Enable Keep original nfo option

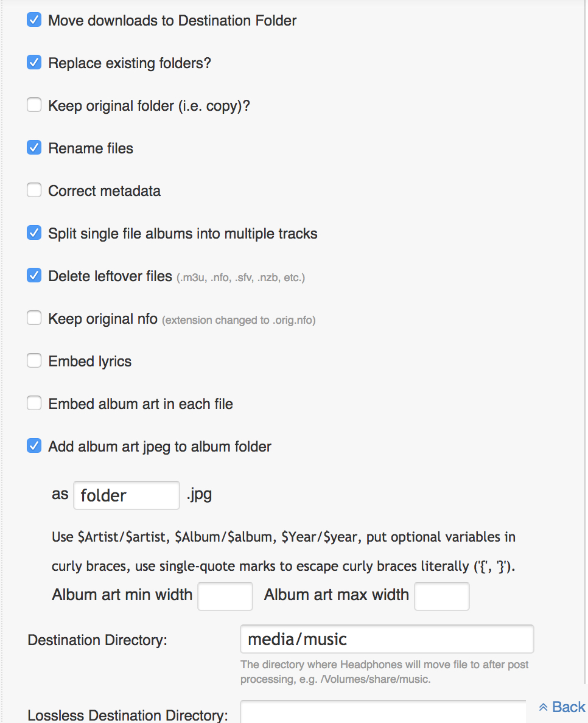pyautogui.click(x=34, y=318)
